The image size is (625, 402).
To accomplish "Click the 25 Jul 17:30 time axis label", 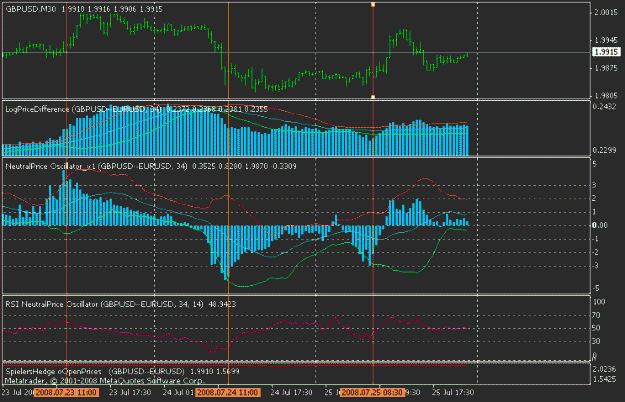I will tap(453, 392).
